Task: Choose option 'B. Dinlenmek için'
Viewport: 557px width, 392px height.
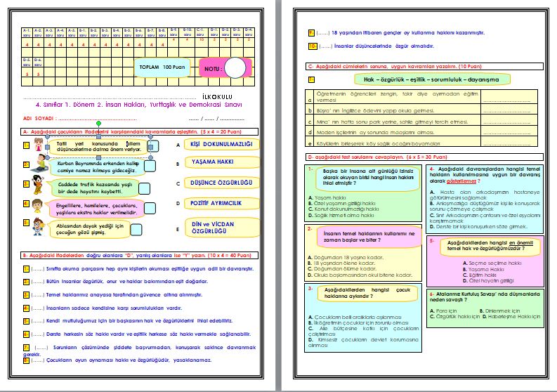Action: pos(500,311)
